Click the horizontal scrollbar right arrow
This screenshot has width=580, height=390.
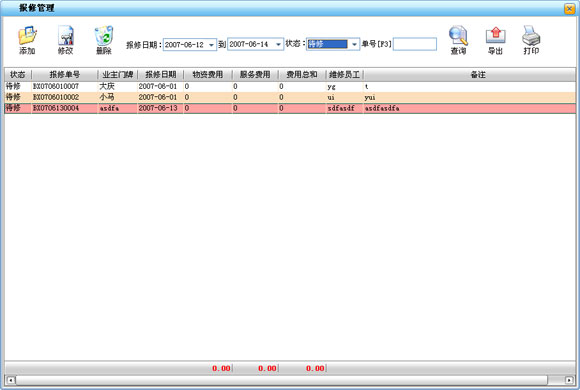click(x=570, y=380)
